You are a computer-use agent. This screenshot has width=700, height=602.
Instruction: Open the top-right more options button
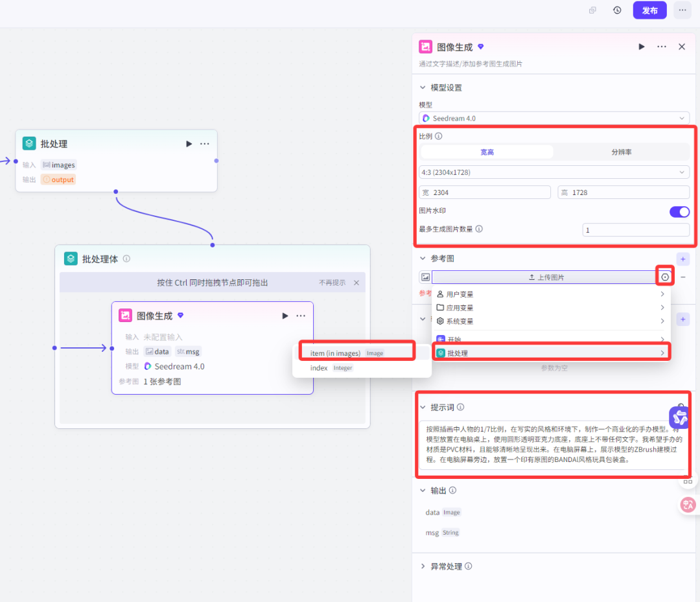point(682,10)
